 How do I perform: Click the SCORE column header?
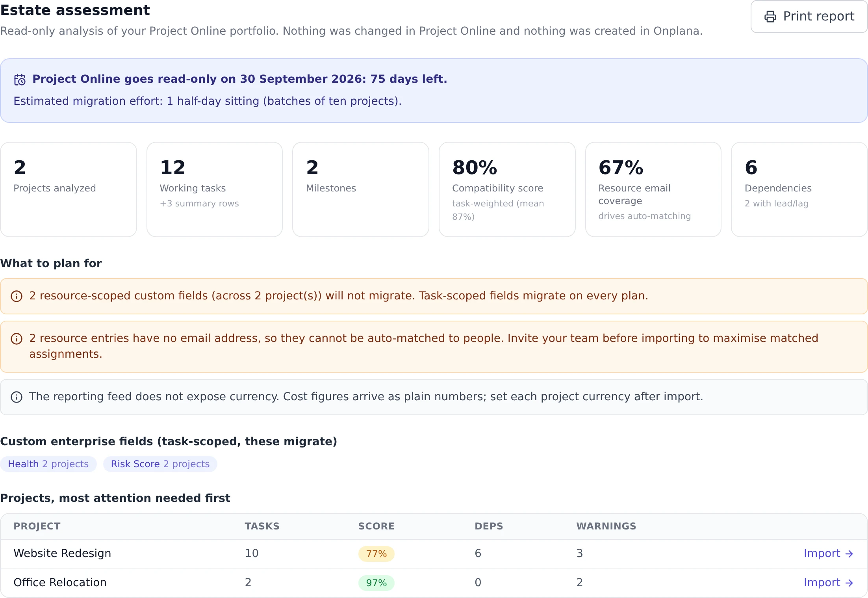[376, 526]
